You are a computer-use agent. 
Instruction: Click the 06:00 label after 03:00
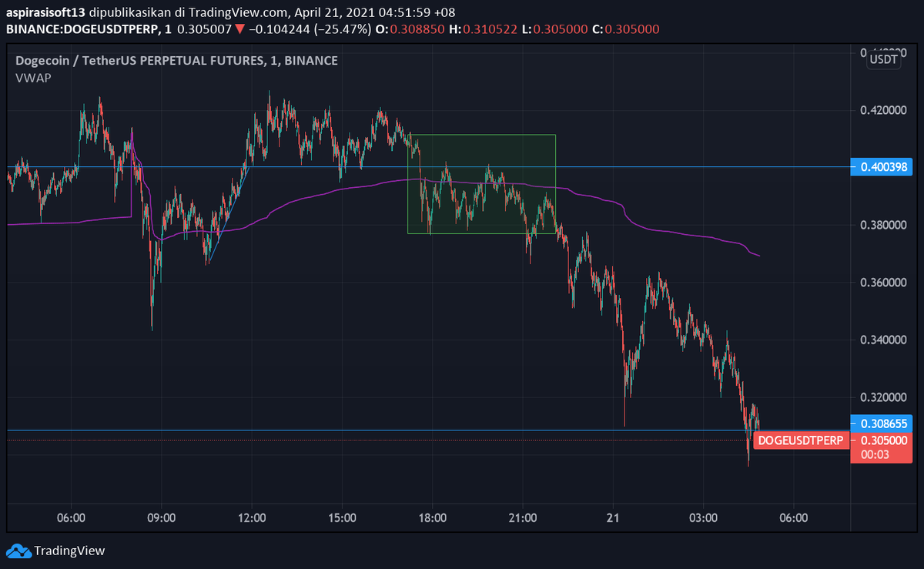tap(794, 518)
